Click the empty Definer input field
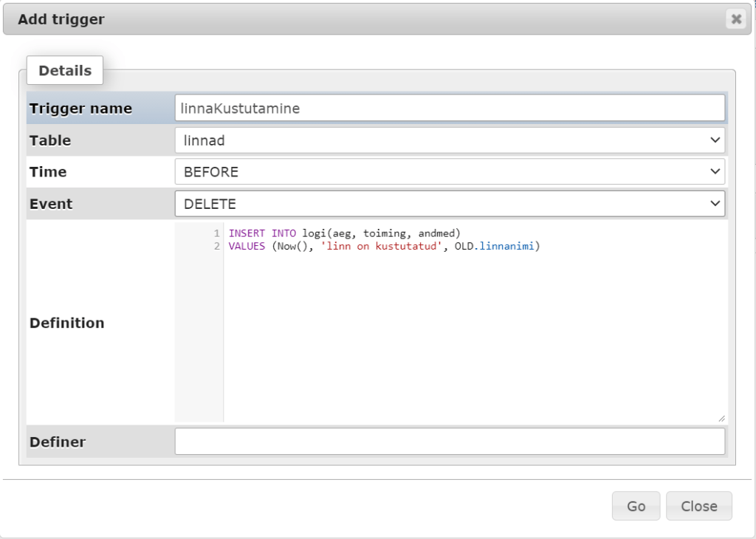Viewport: 756px width, 539px height. pyautogui.click(x=450, y=442)
